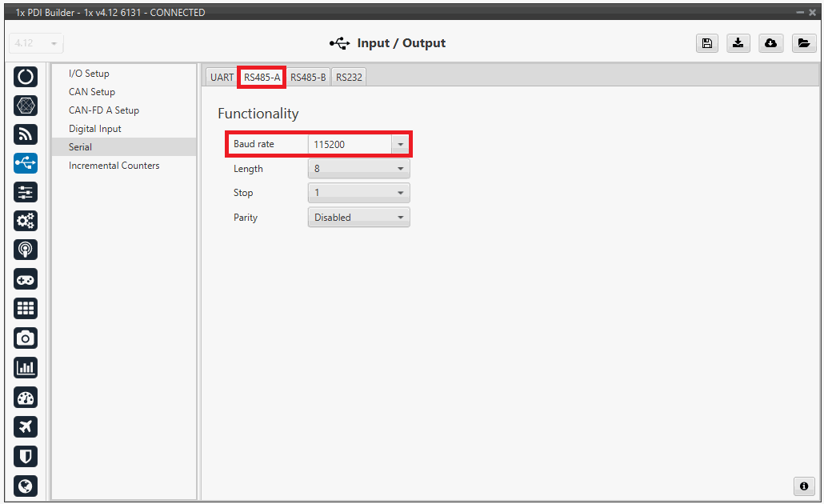Click the cloud download icon
Image resolution: width=824 pixels, height=504 pixels.
(771, 43)
